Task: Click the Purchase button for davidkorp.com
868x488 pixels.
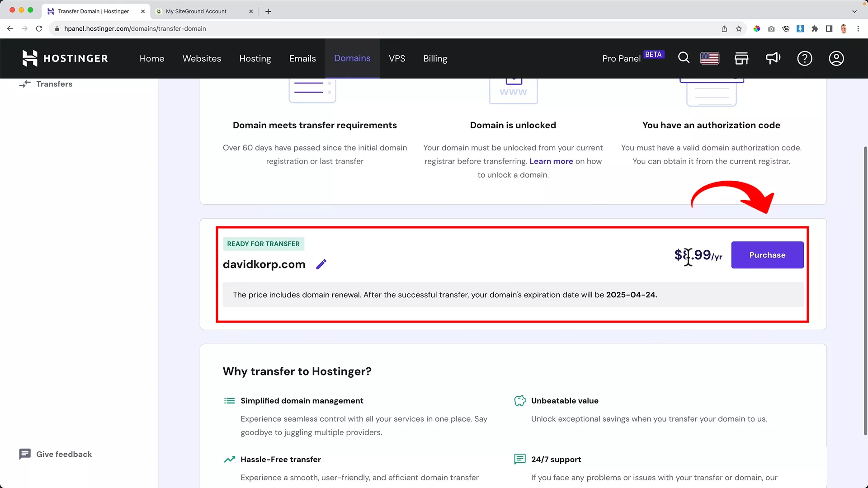Action: coord(767,255)
